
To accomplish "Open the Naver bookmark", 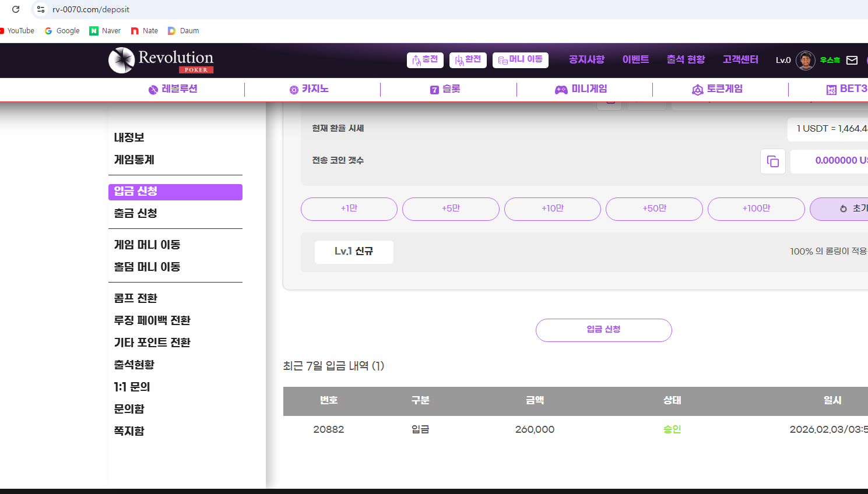I will pyautogui.click(x=105, y=31).
